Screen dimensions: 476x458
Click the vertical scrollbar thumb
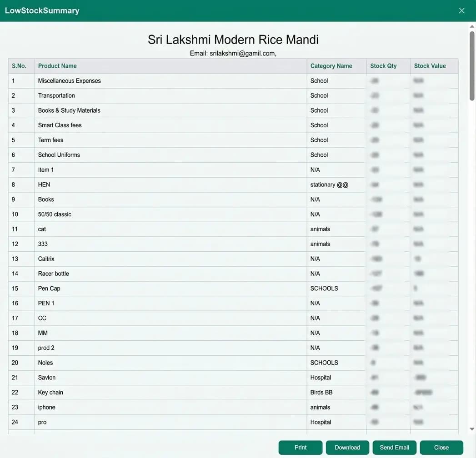point(472,65)
